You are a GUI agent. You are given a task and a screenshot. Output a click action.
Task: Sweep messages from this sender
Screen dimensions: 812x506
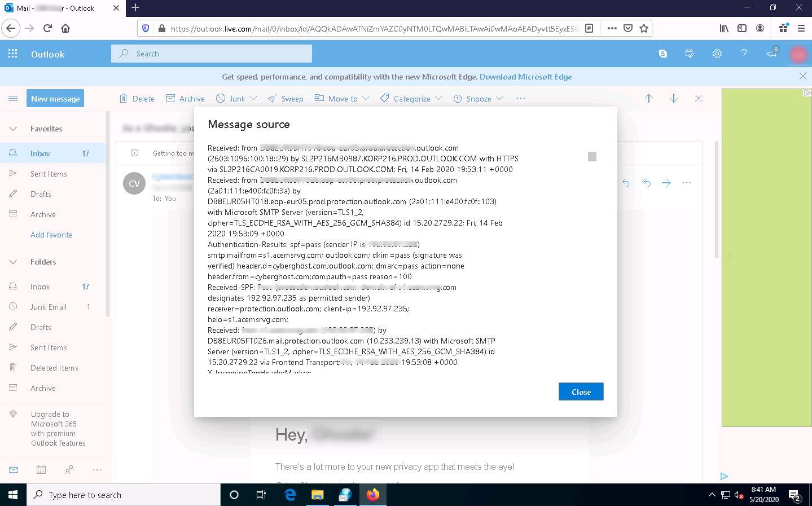point(286,99)
